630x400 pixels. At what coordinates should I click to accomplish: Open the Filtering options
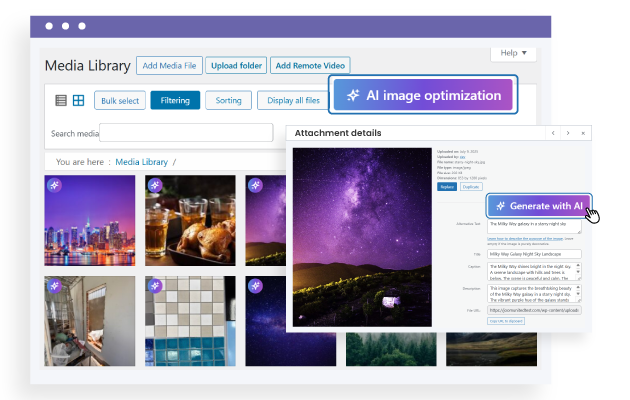click(x=175, y=100)
